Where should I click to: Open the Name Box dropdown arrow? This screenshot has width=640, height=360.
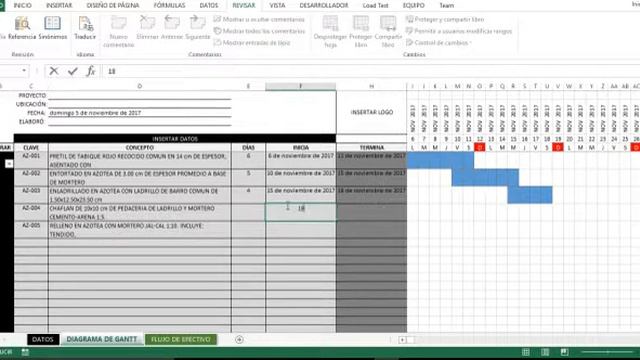24,71
